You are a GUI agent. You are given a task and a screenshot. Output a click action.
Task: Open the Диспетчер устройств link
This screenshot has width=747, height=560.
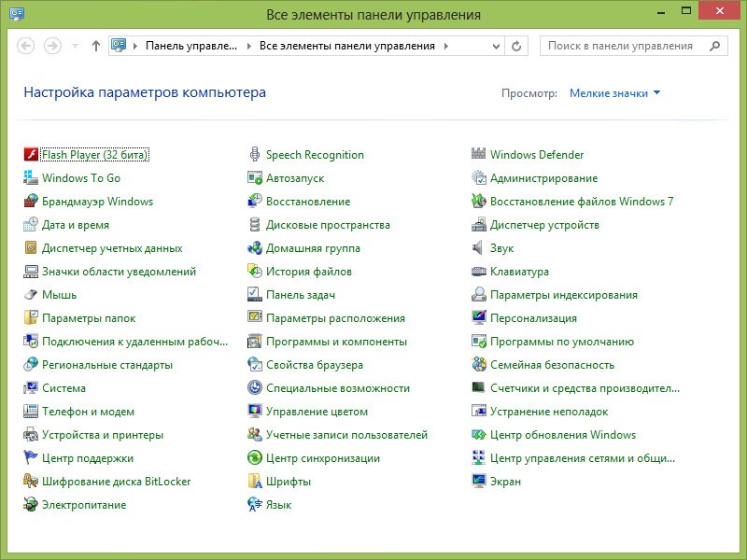pyautogui.click(x=544, y=225)
